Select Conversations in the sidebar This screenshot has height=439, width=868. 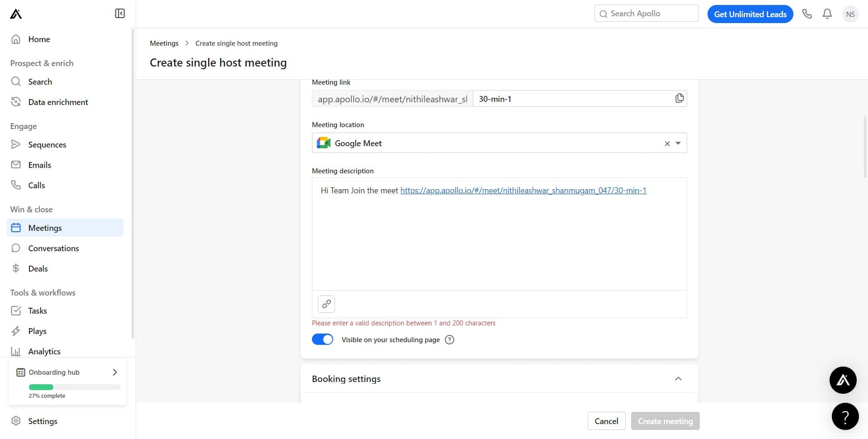pyautogui.click(x=53, y=248)
